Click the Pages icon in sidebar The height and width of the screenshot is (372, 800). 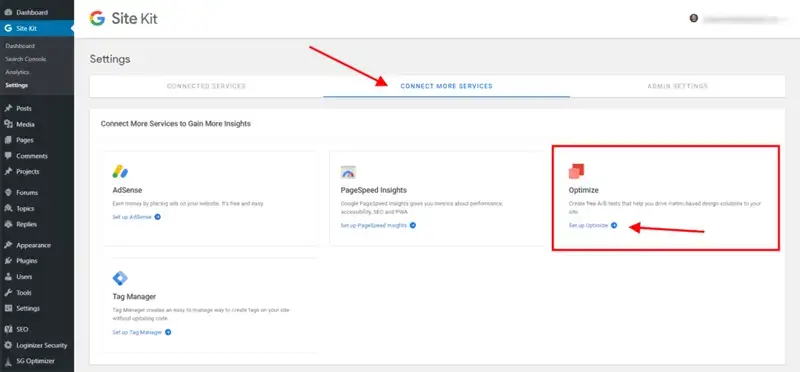[8, 140]
